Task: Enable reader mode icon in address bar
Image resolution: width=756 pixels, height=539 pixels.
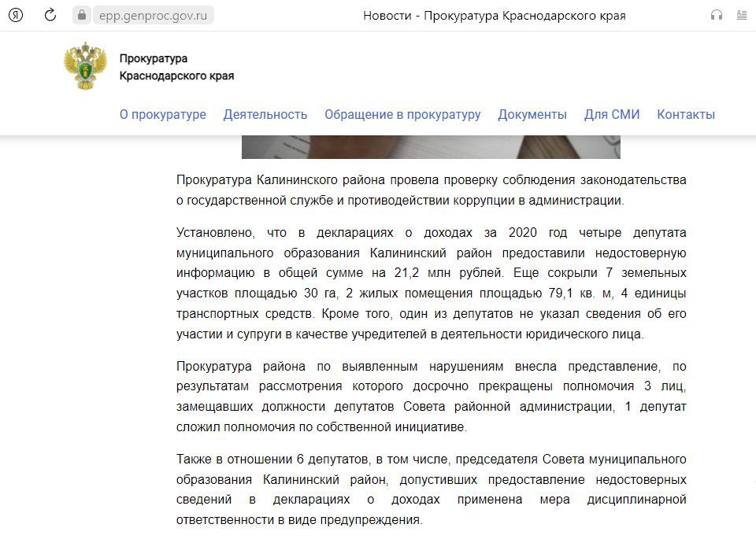Action: pos(741,15)
